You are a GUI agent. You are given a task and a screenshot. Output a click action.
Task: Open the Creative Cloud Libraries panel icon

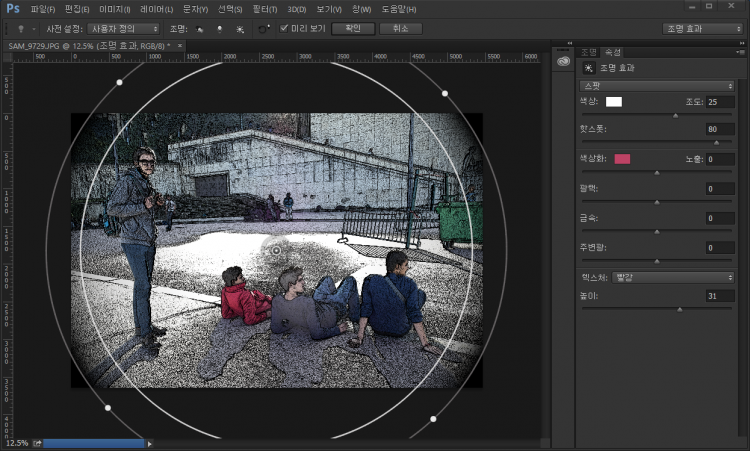pyautogui.click(x=564, y=63)
